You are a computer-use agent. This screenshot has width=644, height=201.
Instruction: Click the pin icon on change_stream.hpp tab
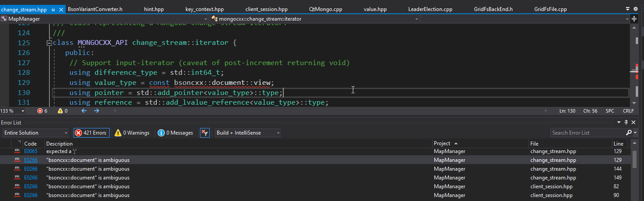tap(53, 9)
